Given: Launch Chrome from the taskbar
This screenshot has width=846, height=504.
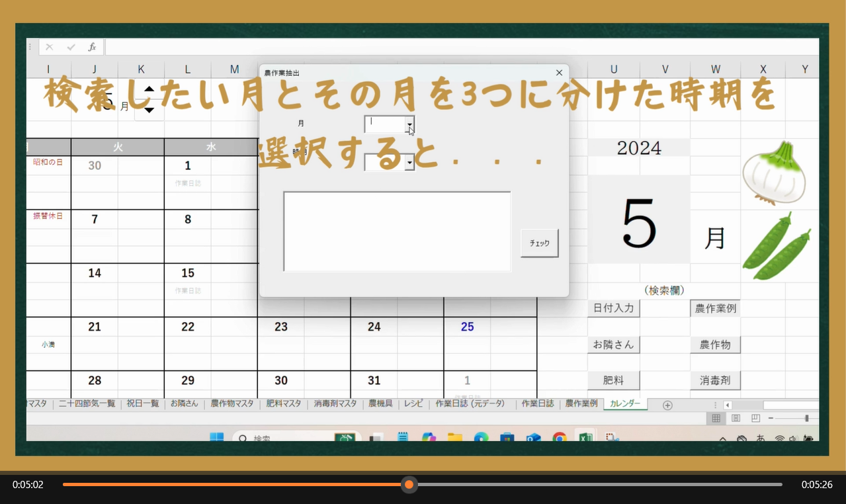Looking at the screenshot, I should (x=560, y=438).
